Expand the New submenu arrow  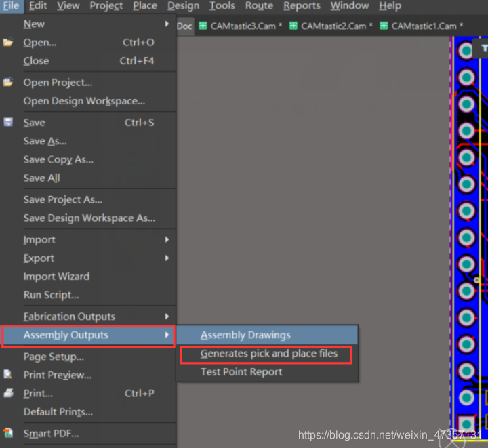click(x=167, y=24)
